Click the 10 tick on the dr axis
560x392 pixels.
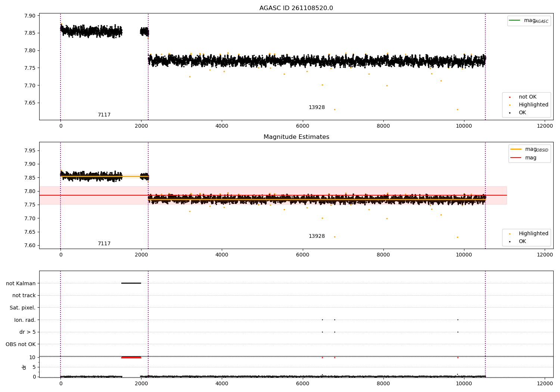pos(32,357)
